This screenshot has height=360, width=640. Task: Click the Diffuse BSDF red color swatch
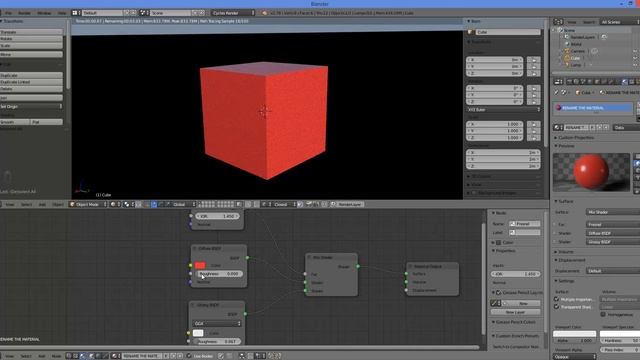click(200, 265)
